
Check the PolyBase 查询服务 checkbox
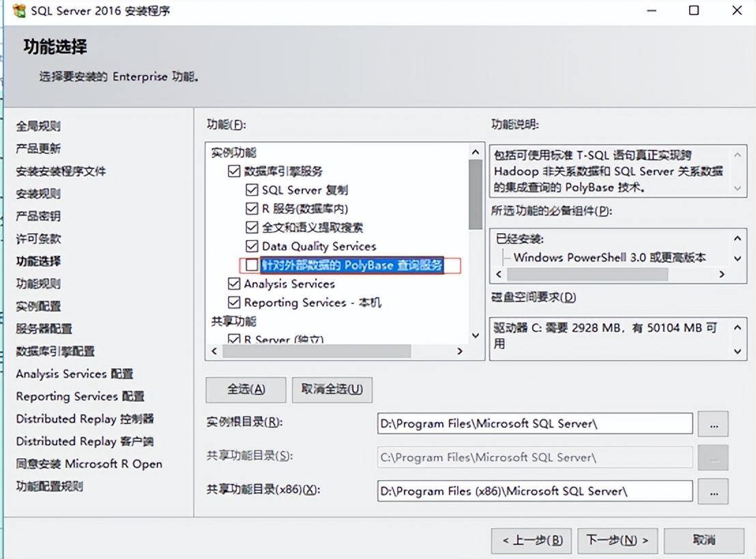click(252, 265)
